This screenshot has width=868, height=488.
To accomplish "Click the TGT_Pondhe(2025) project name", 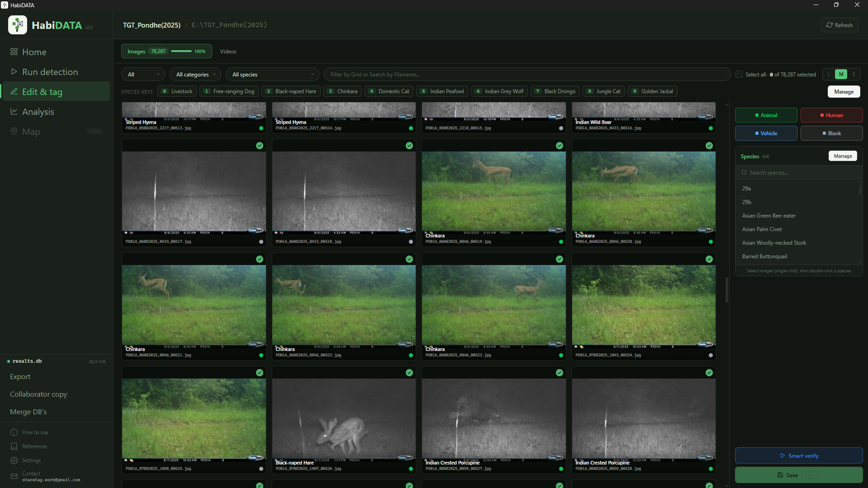I will 152,25.
